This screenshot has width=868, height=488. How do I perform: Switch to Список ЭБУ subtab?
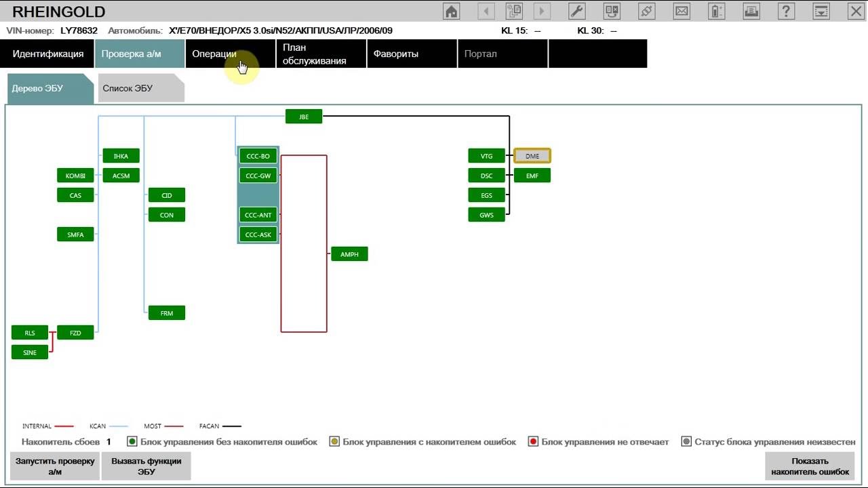[141, 89]
